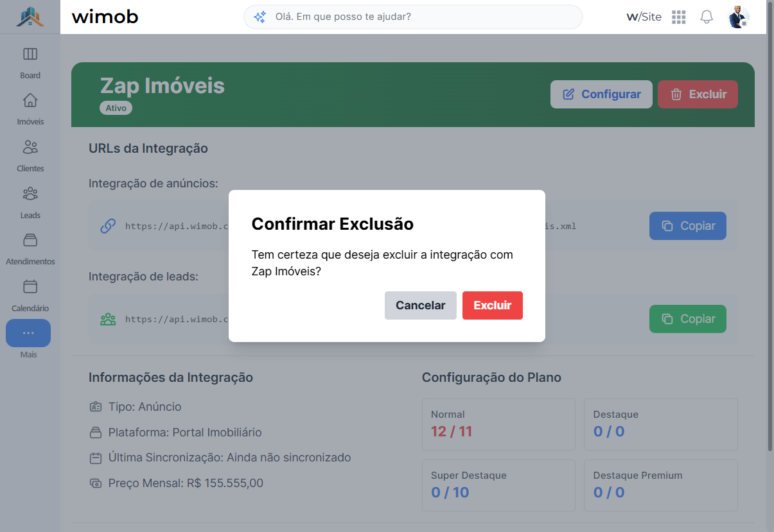Copy the anúncios integration URL
This screenshot has width=774, height=532.
[x=688, y=226]
